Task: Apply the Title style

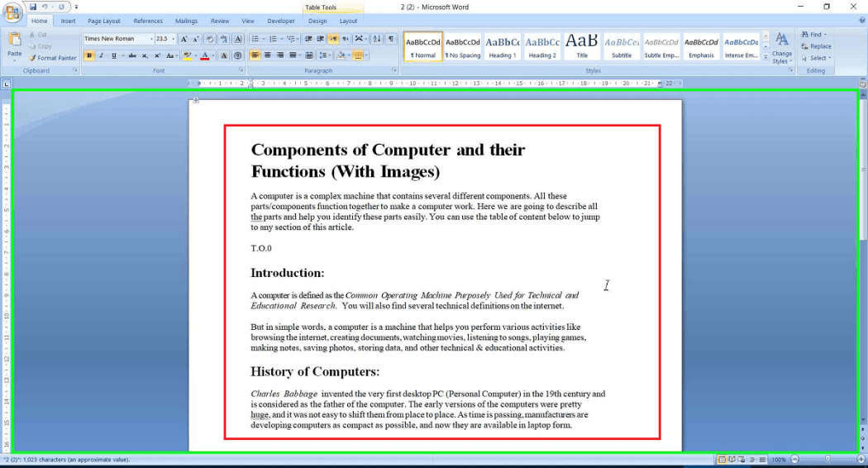Action: (x=582, y=46)
